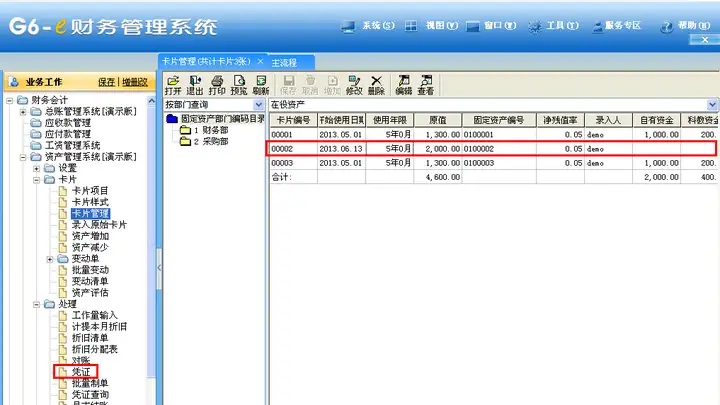Click the 查看 (View) toolbar icon
This screenshot has width=720, height=405.
tap(426, 85)
